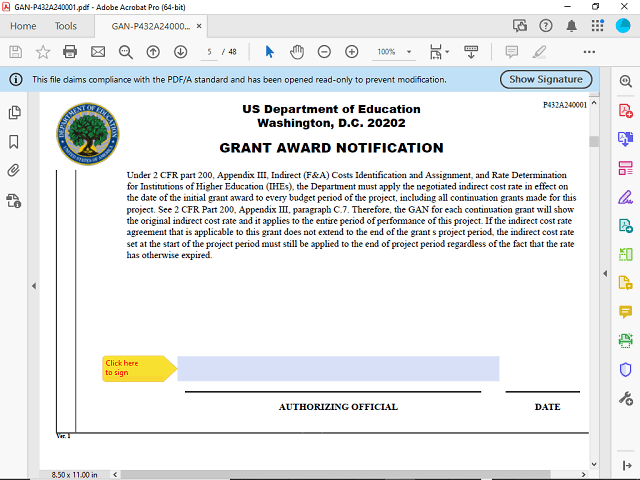Click the Show Signature button
The width and height of the screenshot is (640, 480).
[545, 79]
